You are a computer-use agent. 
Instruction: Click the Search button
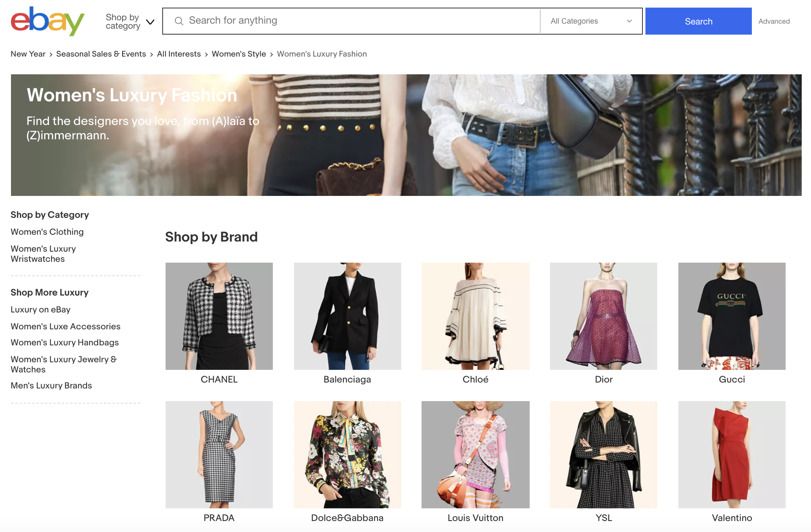pos(698,21)
